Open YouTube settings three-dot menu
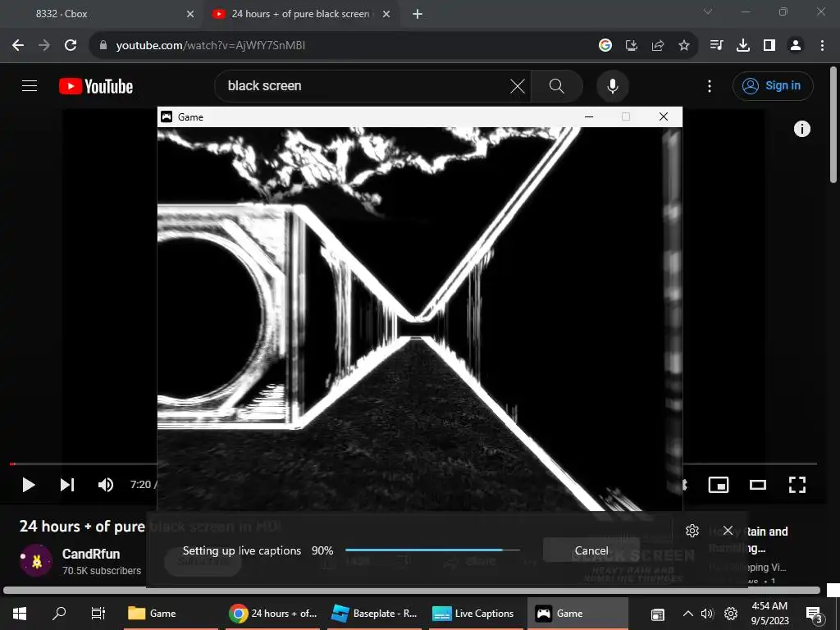Viewport: 840px width, 630px height. tap(710, 85)
